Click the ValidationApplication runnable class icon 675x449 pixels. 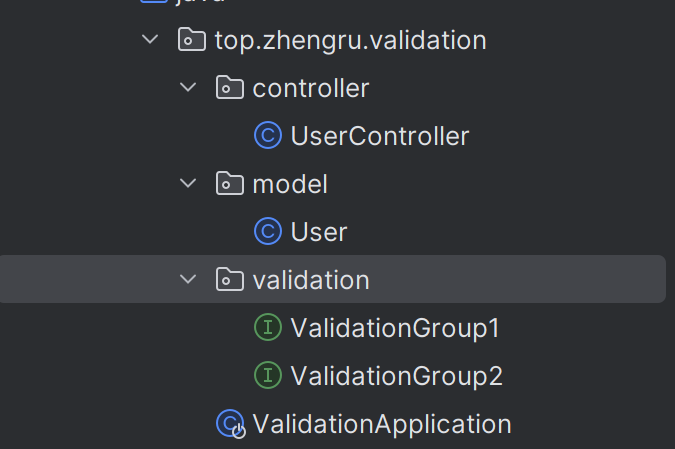[230, 424]
